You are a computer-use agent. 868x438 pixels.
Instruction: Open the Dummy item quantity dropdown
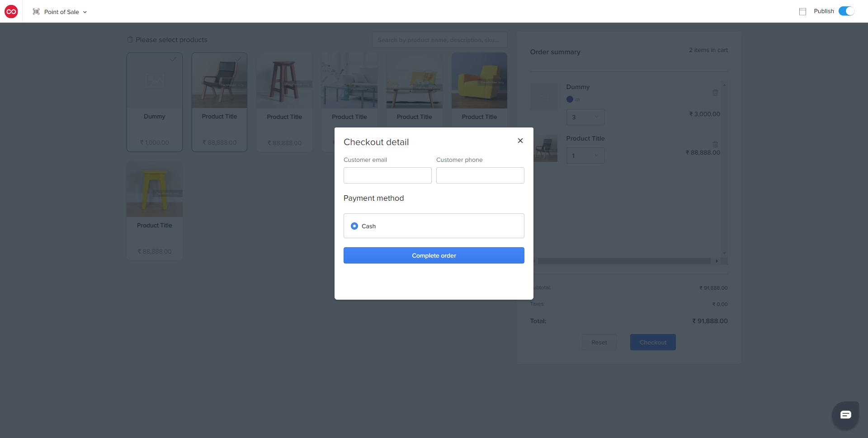pyautogui.click(x=585, y=117)
